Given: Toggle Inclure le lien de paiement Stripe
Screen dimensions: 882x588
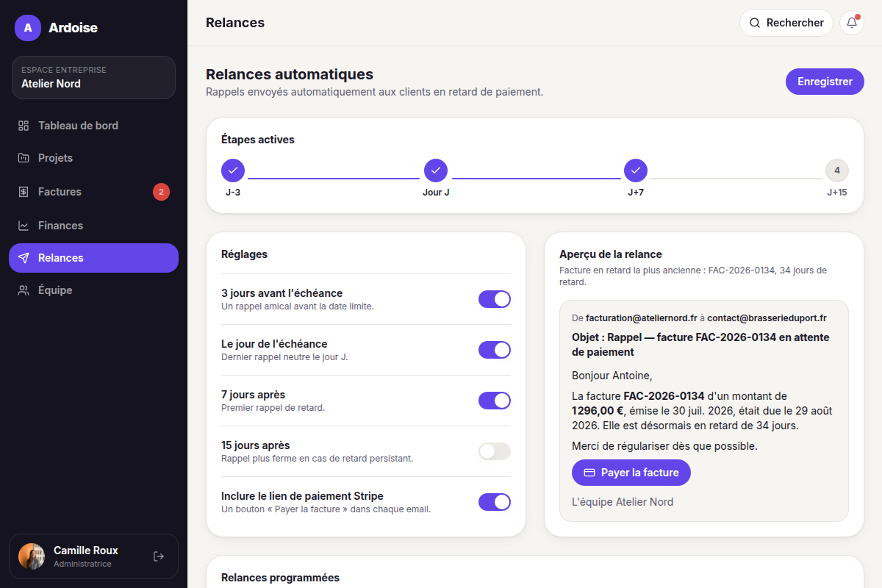Looking at the screenshot, I should point(495,502).
